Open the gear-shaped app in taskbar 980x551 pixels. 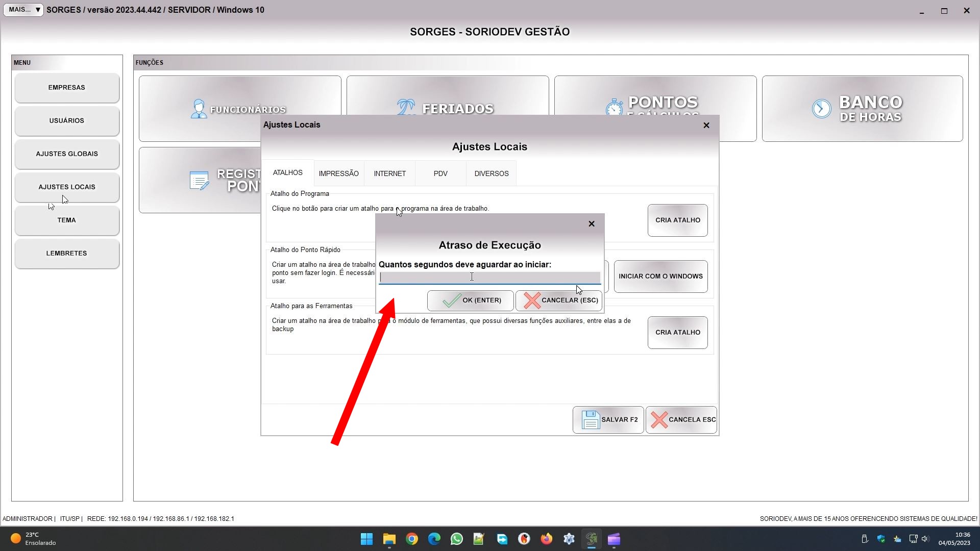[x=569, y=539]
